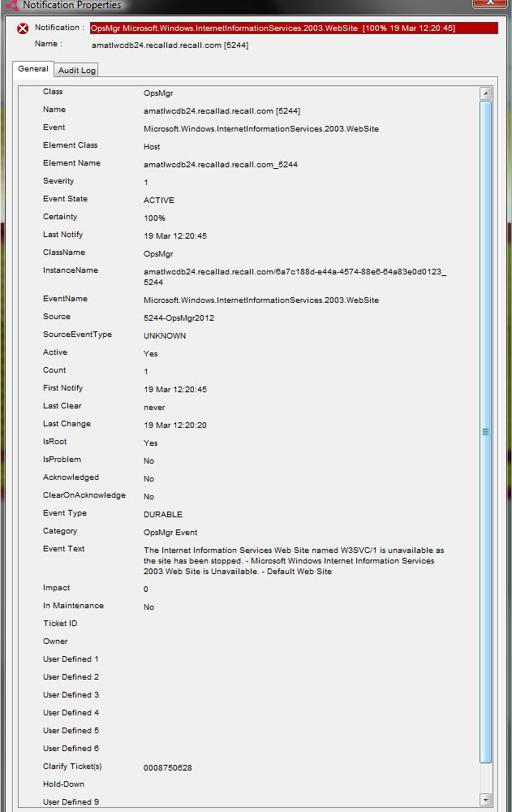512x812 pixels.
Task: Click the In Maintenance label
Action: tap(74, 606)
